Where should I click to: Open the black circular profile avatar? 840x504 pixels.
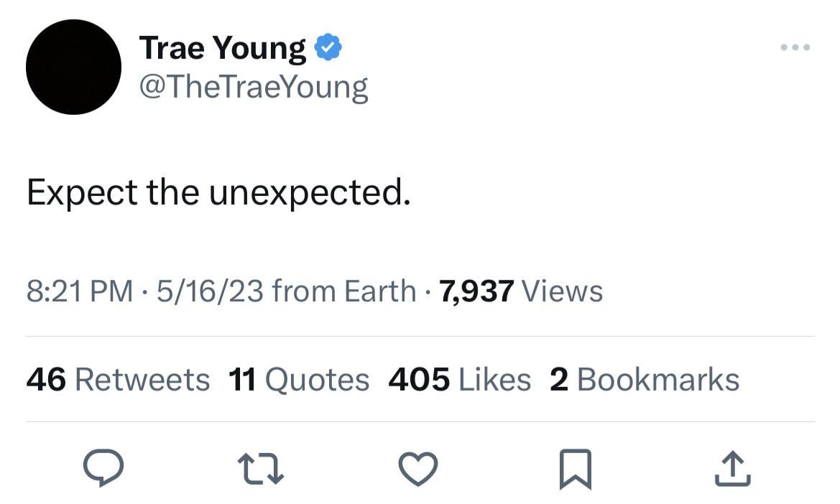73,67
